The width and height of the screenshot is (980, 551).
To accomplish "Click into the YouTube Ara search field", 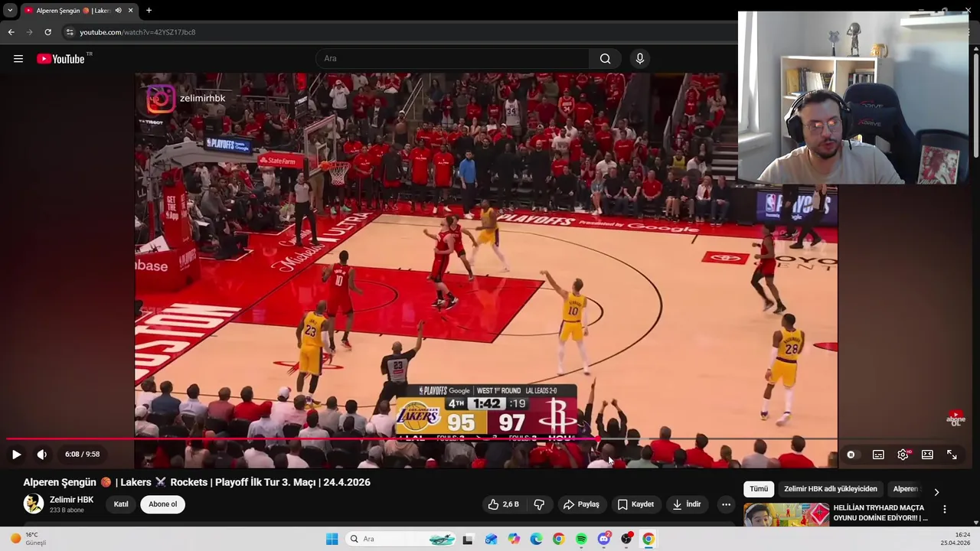I will tap(452, 59).
